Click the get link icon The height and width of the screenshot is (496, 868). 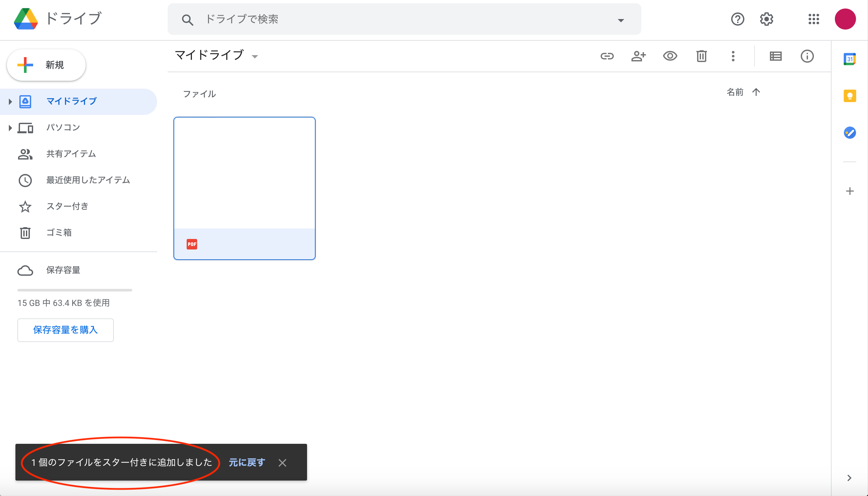point(607,56)
